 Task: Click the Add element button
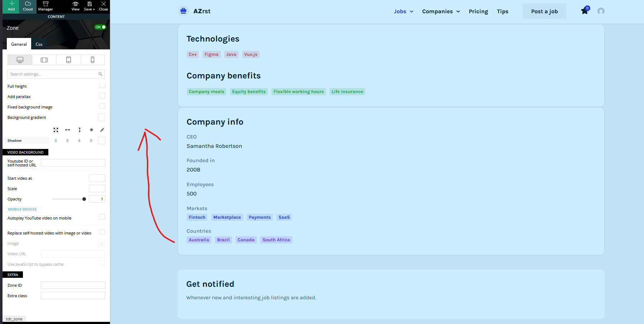(11, 6)
